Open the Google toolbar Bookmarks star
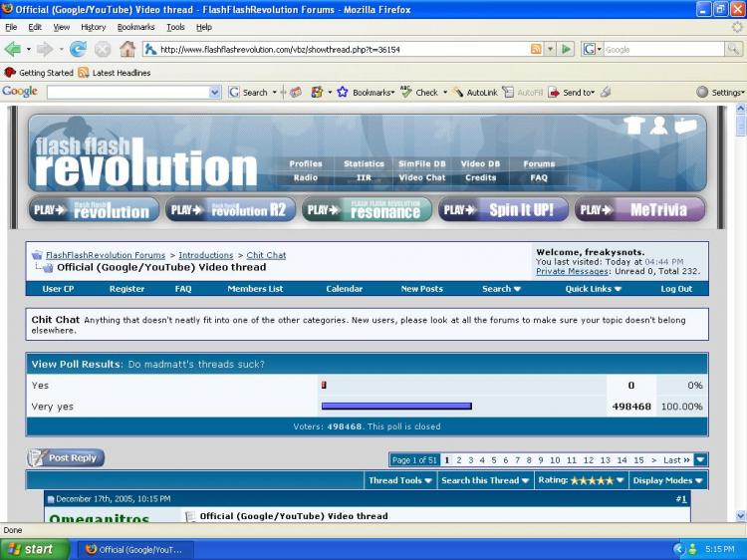The image size is (747, 560). coord(366,93)
